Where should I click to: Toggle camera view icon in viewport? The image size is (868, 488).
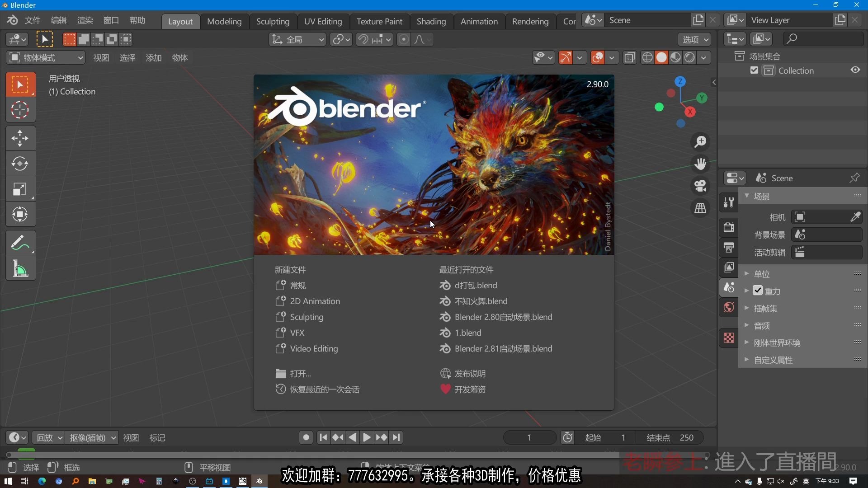pyautogui.click(x=700, y=186)
